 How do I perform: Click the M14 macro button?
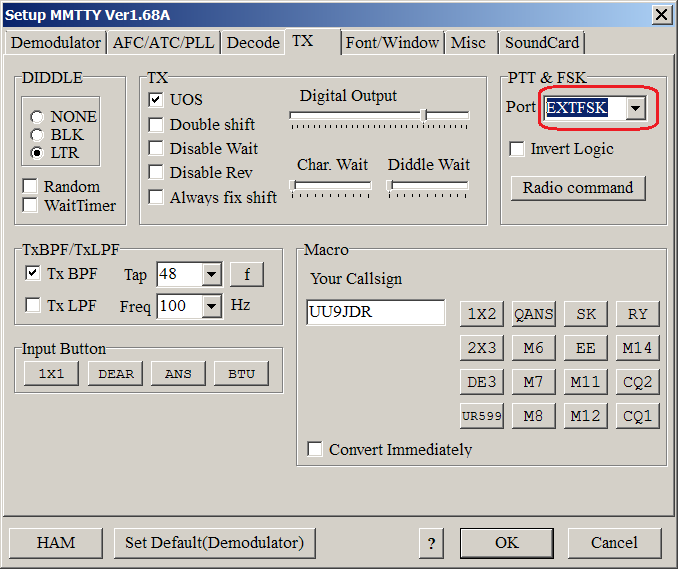coord(637,348)
